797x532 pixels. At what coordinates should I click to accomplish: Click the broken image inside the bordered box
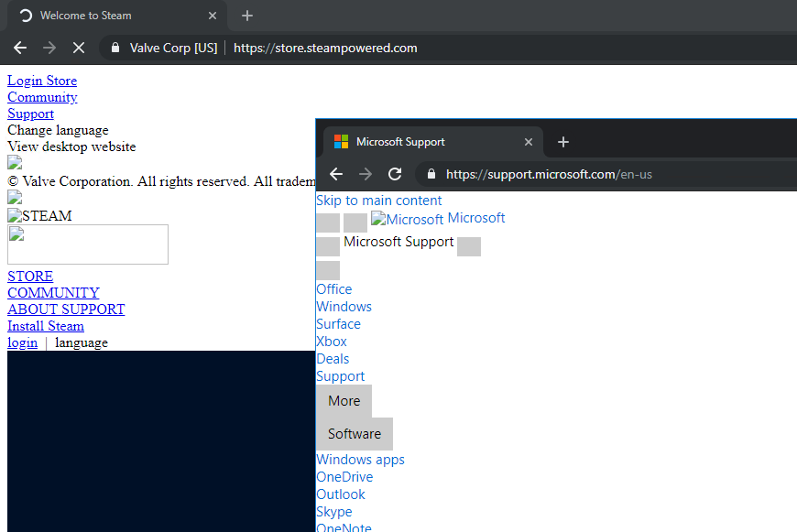(x=16, y=233)
